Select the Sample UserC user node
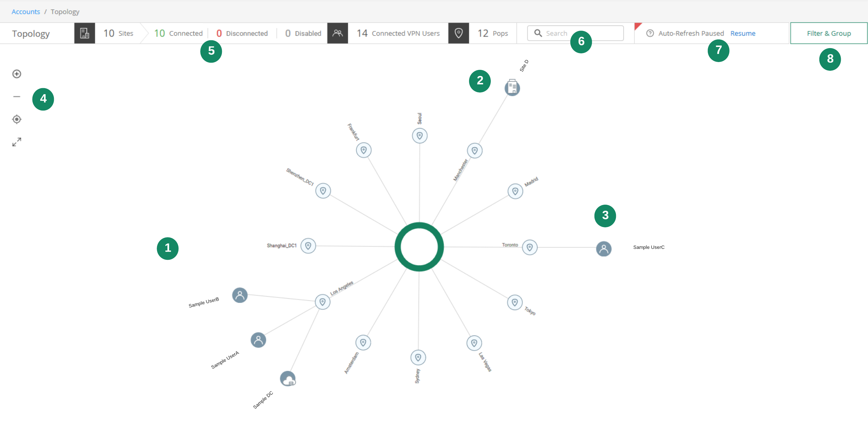 604,249
